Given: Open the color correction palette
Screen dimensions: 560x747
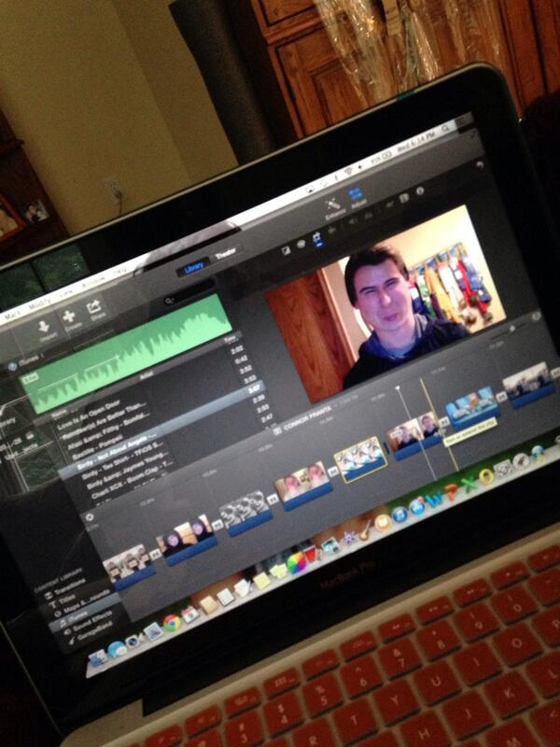Looking at the screenshot, I should coord(301,244).
